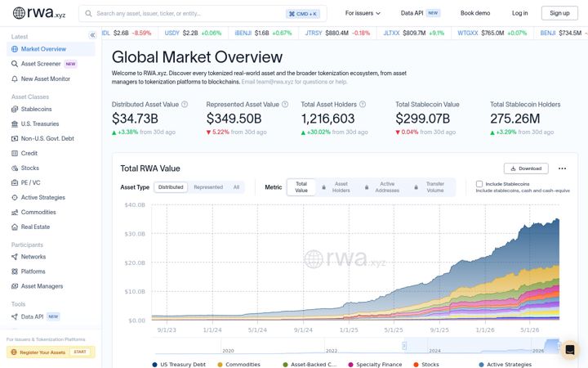This screenshot has width=588, height=368.
Task: Click the Sign up button
Action: click(x=559, y=13)
